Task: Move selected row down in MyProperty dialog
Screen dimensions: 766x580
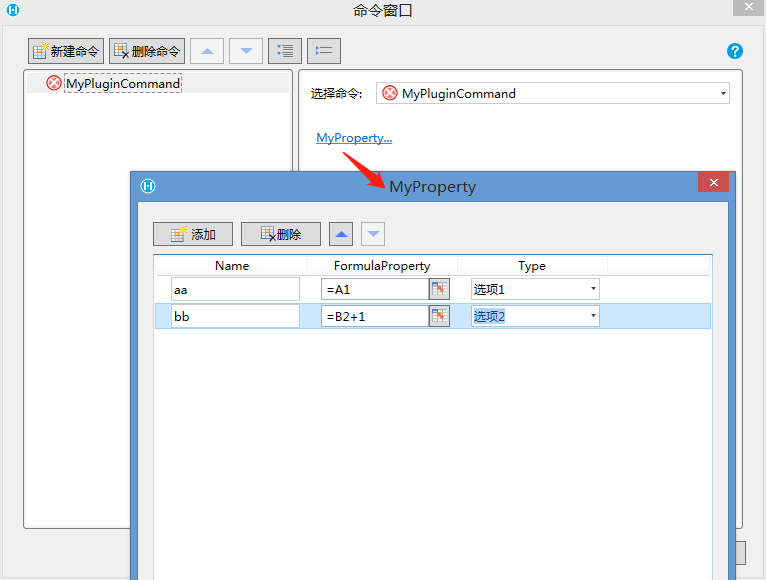Action: click(373, 234)
